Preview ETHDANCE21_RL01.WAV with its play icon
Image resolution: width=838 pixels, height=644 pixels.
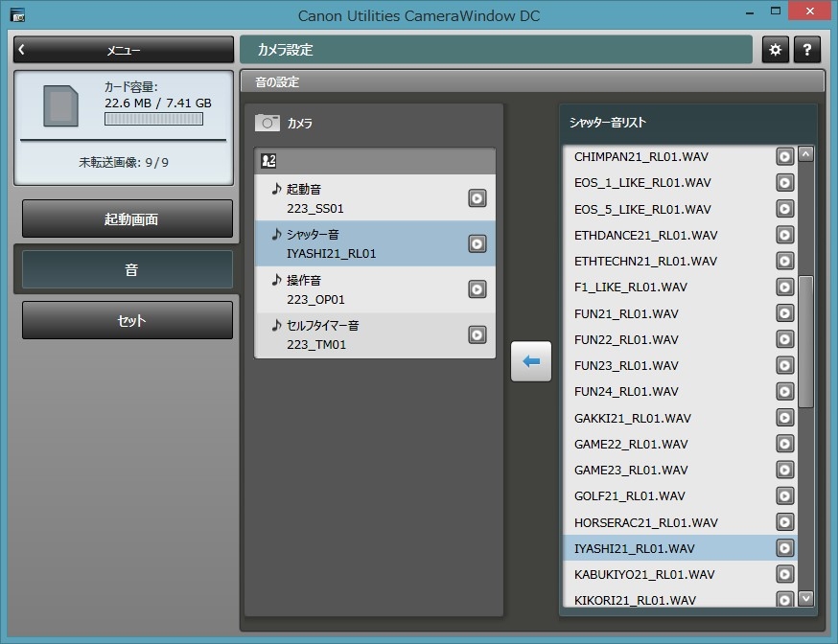point(784,235)
